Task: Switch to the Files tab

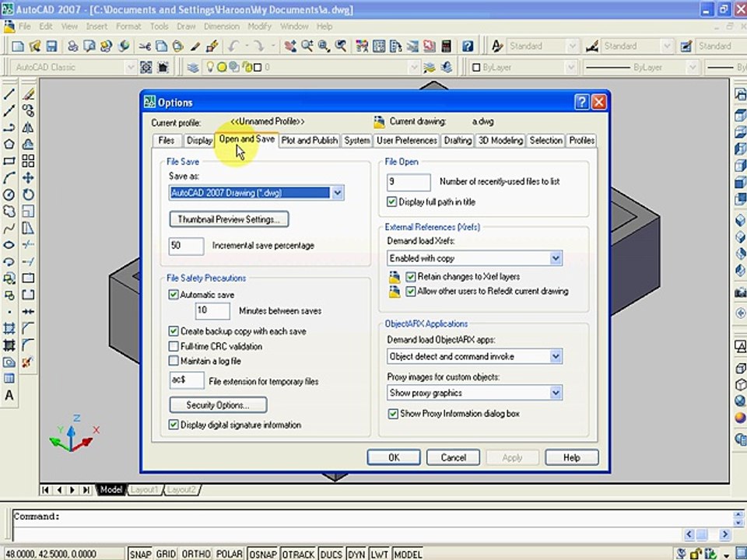Action: pos(167,141)
